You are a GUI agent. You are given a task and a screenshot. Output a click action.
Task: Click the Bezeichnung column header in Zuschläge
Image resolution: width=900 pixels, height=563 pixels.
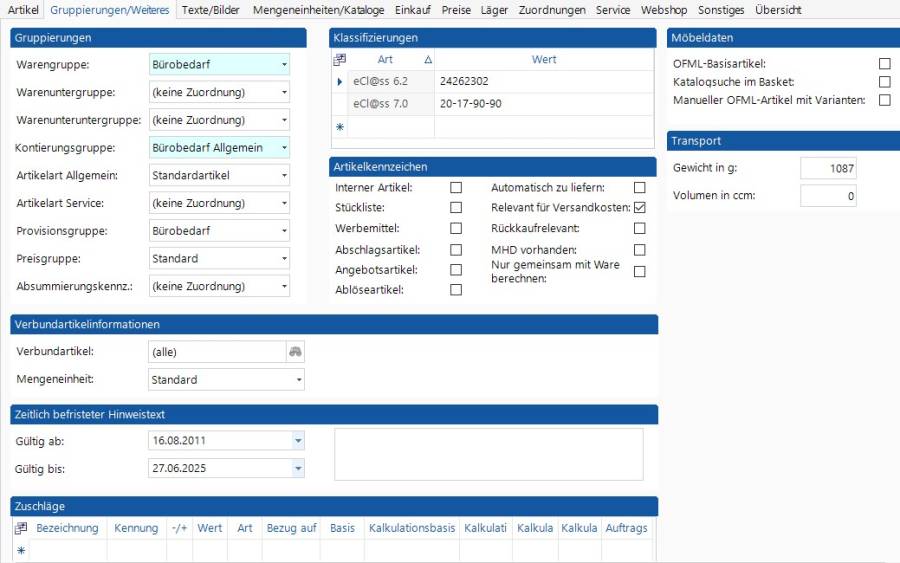click(x=67, y=528)
